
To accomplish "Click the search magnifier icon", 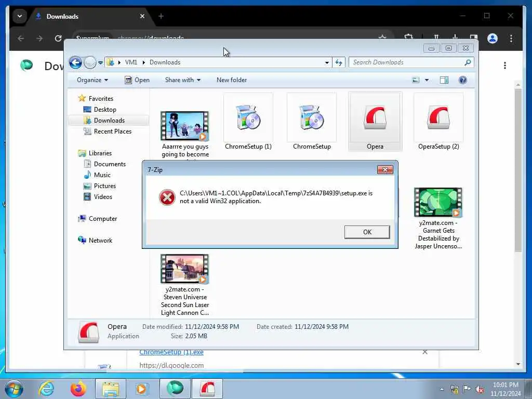I will pos(468,62).
